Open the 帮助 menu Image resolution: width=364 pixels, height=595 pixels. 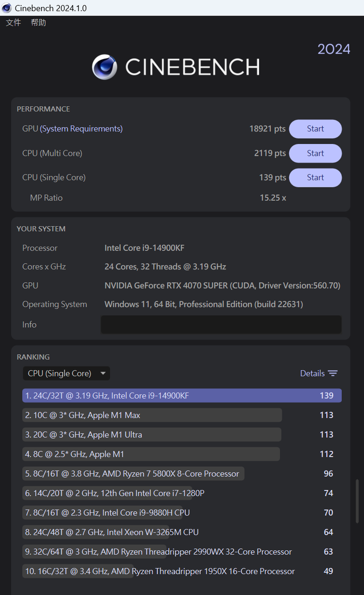pos(38,22)
